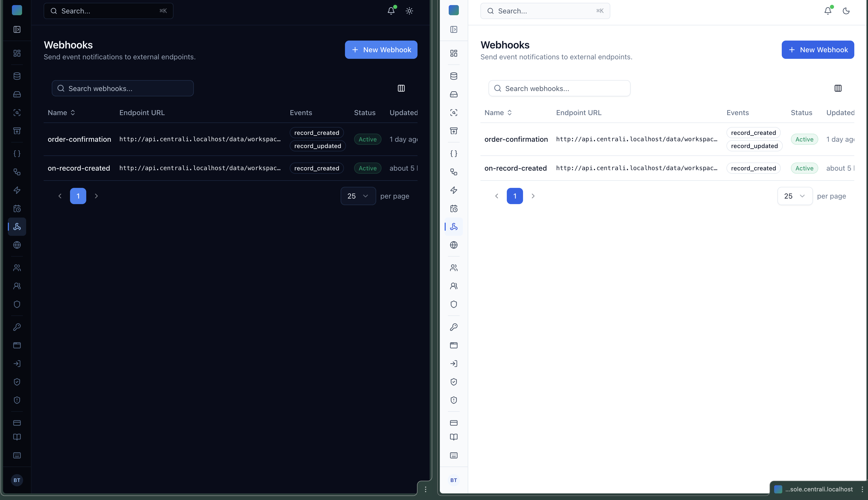Open the 25 per page dropdown in light window
868x500 pixels.
(794, 196)
